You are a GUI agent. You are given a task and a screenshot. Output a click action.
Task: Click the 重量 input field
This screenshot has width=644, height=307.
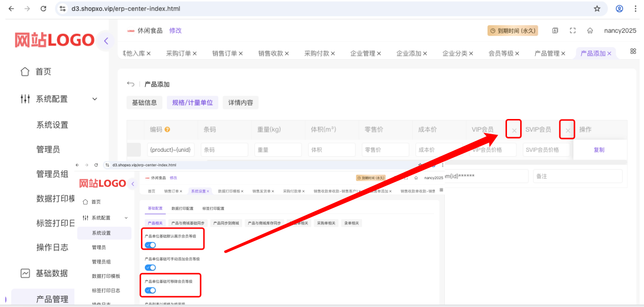[278, 150]
